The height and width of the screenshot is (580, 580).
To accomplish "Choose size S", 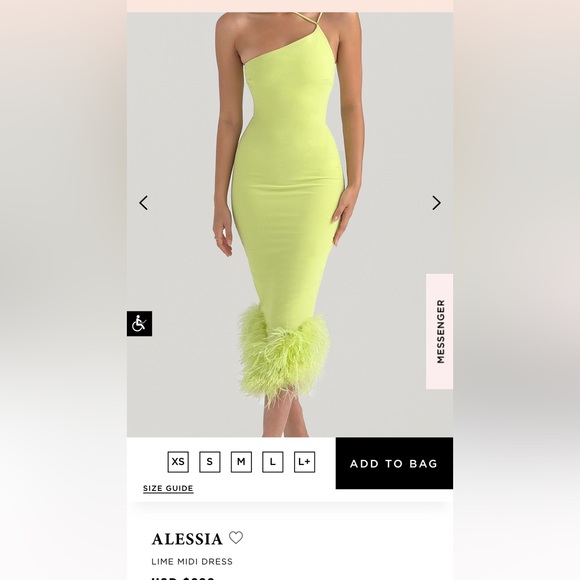I will coord(210,462).
